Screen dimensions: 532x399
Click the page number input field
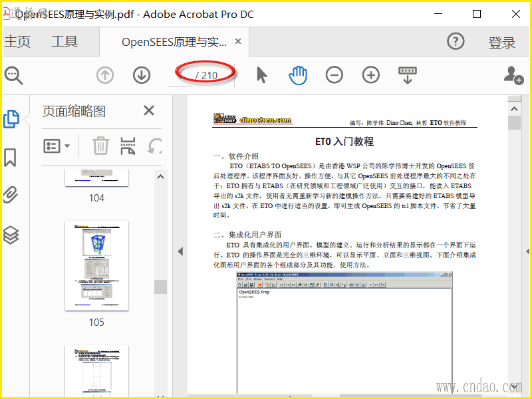(180, 75)
